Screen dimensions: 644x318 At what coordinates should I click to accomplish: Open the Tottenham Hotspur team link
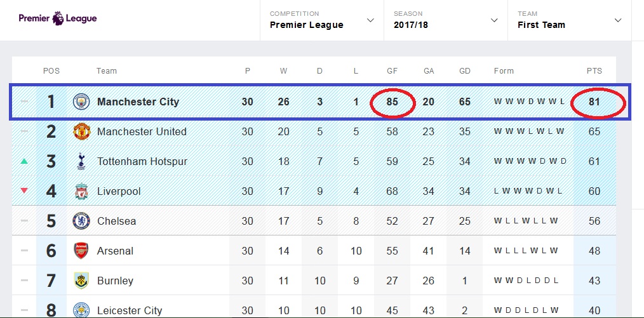click(142, 161)
